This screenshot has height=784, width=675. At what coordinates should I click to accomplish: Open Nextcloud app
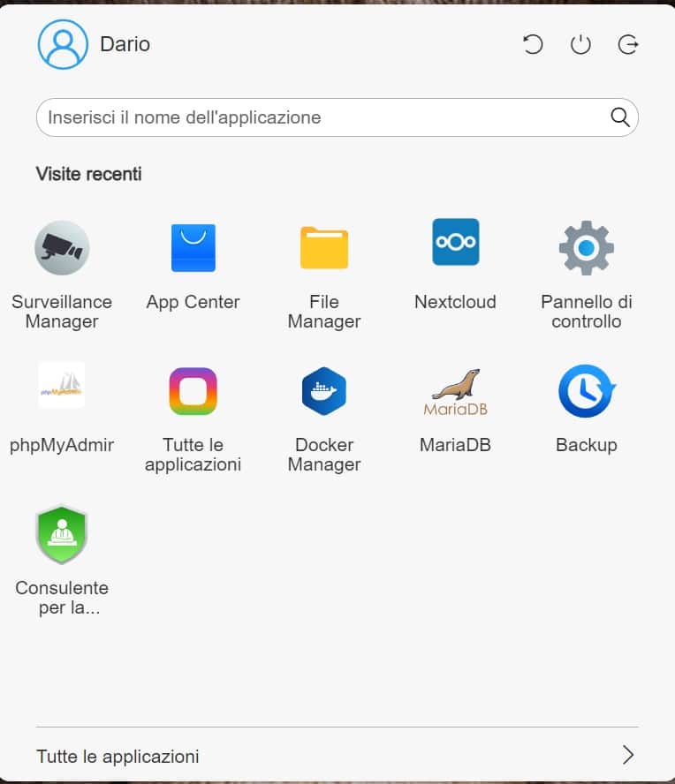click(x=455, y=242)
